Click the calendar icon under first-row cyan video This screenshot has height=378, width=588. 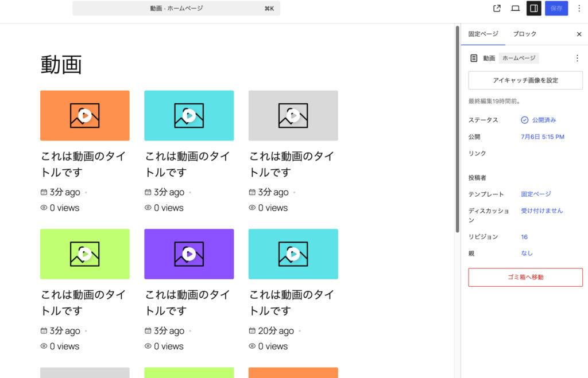pyautogui.click(x=148, y=192)
